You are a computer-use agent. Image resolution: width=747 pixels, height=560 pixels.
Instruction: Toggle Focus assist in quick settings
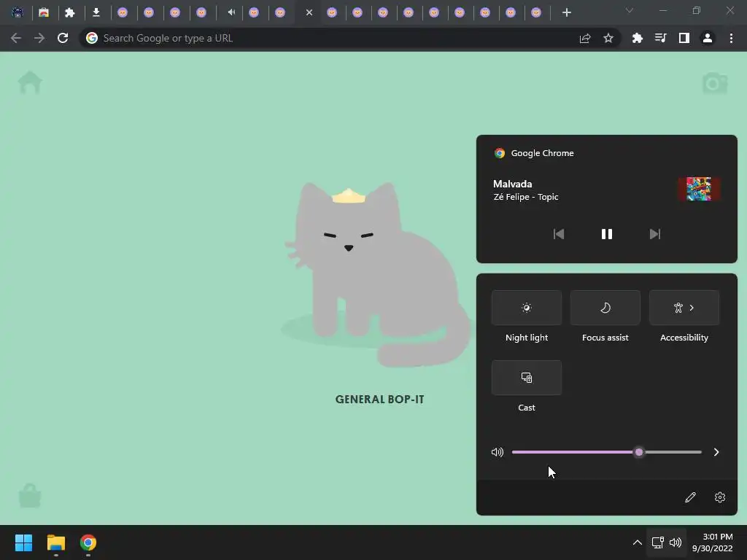click(x=605, y=308)
